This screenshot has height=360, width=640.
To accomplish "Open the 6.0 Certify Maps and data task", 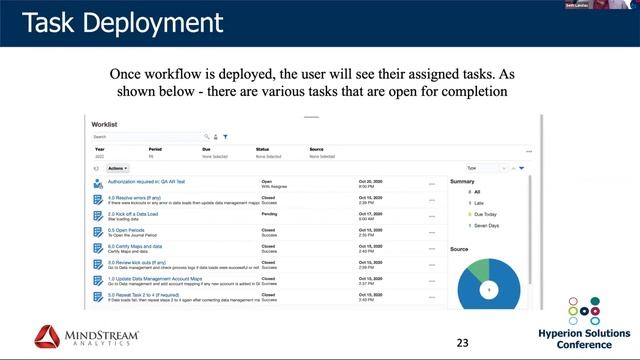I will [x=135, y=246].
